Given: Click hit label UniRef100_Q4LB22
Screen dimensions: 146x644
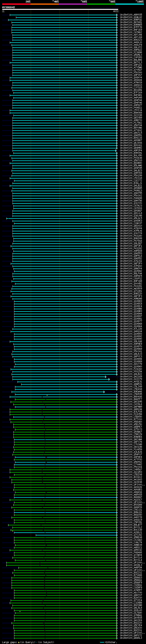Looking at the screenshot, I should [131, 374].
